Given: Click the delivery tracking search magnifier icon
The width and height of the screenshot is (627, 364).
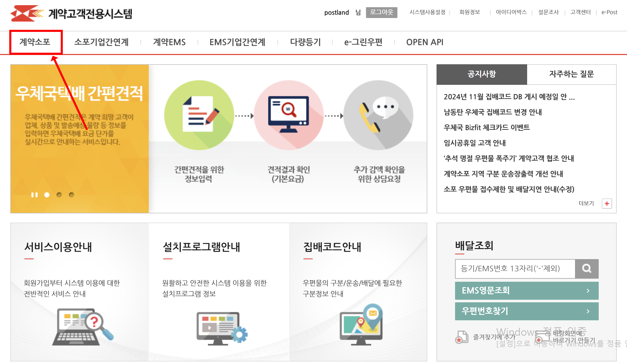Looking at the screenshot, I should coord(587,269).
